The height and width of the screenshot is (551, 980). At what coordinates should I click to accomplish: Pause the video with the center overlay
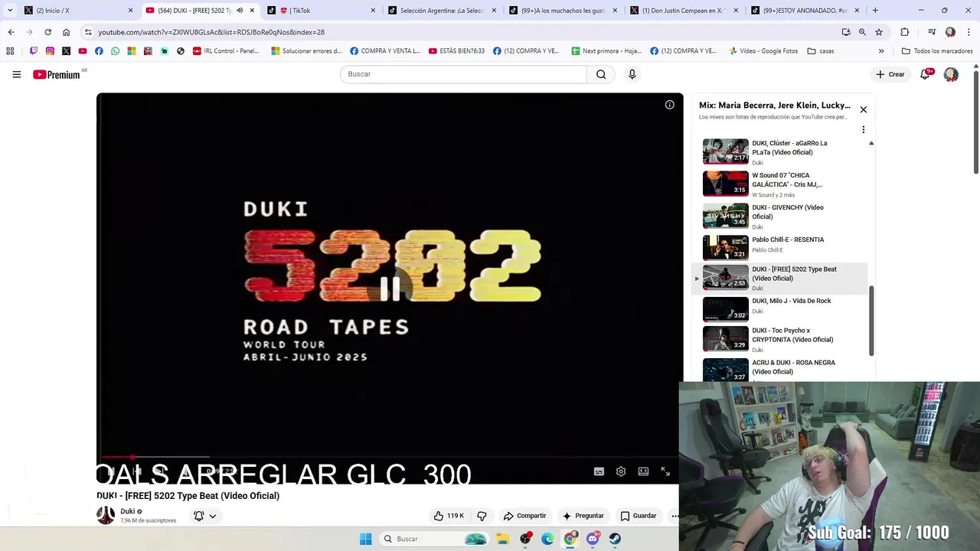pos(390,289)
